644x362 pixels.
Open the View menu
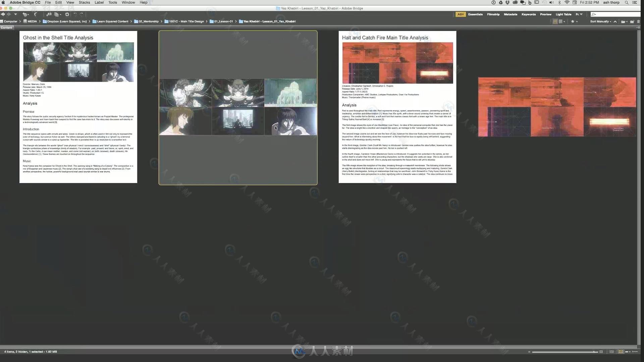click(70, 2)
